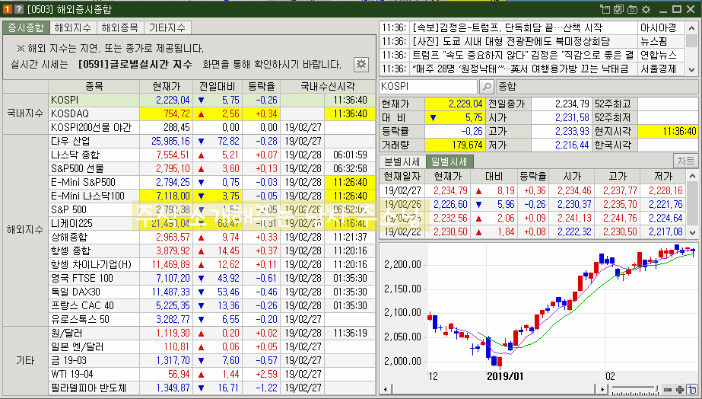
Task: Select the E-Mini S&P500 row
Action: pos(212,183)
